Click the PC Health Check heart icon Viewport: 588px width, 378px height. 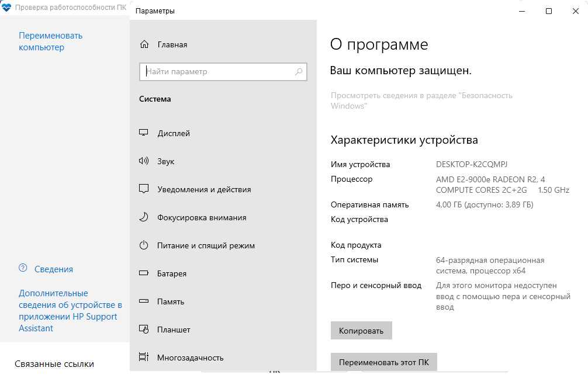pos(7,8)
